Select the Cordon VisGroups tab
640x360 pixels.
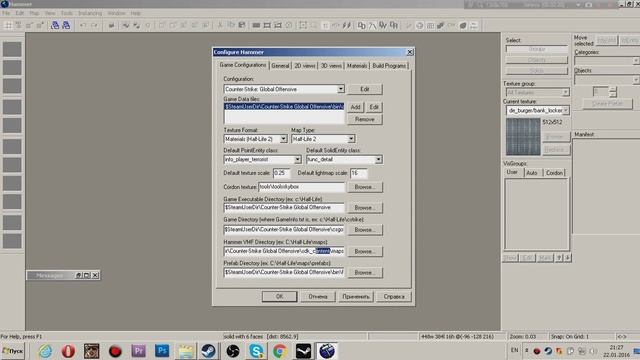(554, 173)
